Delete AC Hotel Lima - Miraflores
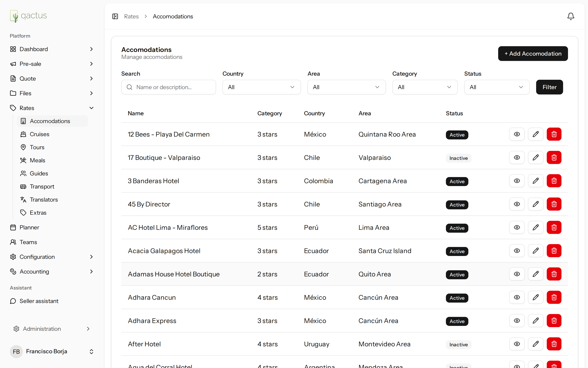 click(x=554, y=227)
